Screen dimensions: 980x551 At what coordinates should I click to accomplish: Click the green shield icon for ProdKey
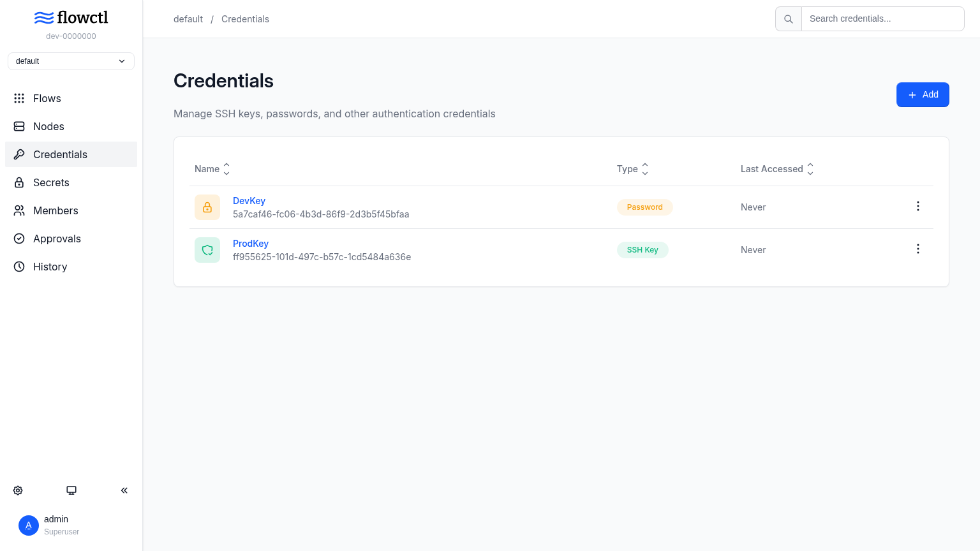[x=207, y=250]
